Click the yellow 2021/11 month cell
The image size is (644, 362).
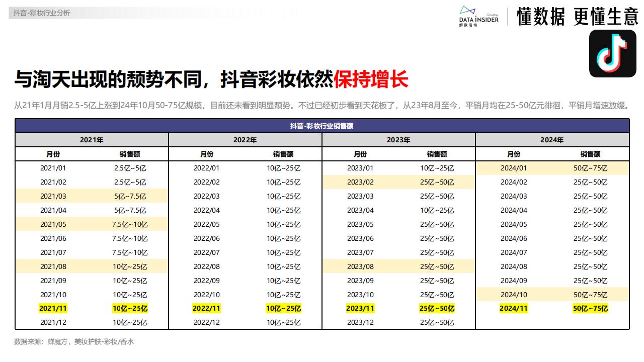coord(53,308)
